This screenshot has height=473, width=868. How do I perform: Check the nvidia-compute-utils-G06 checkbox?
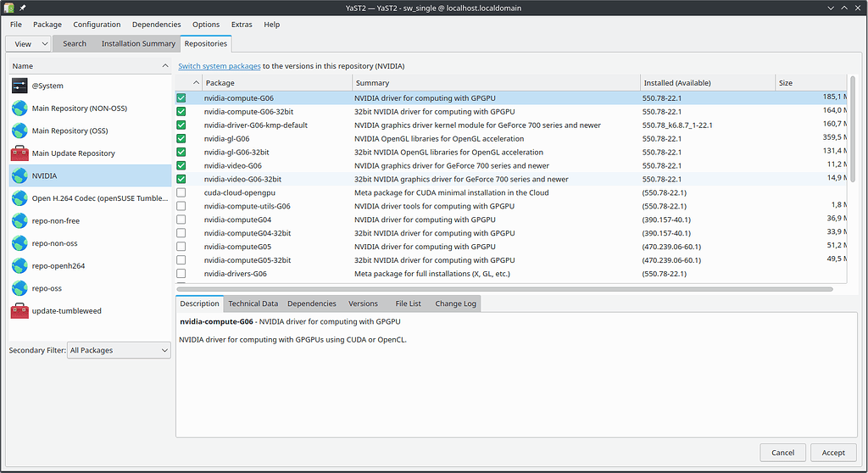(181, 206)
